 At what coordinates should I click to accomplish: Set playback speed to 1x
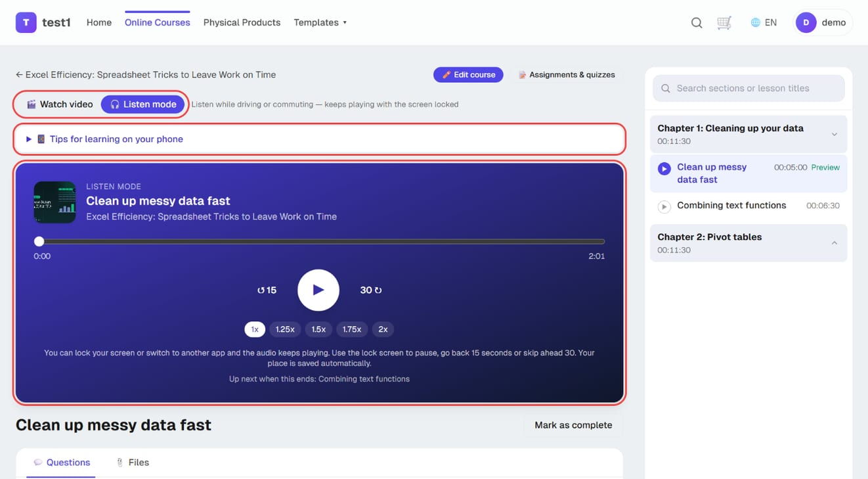[255, 329]
